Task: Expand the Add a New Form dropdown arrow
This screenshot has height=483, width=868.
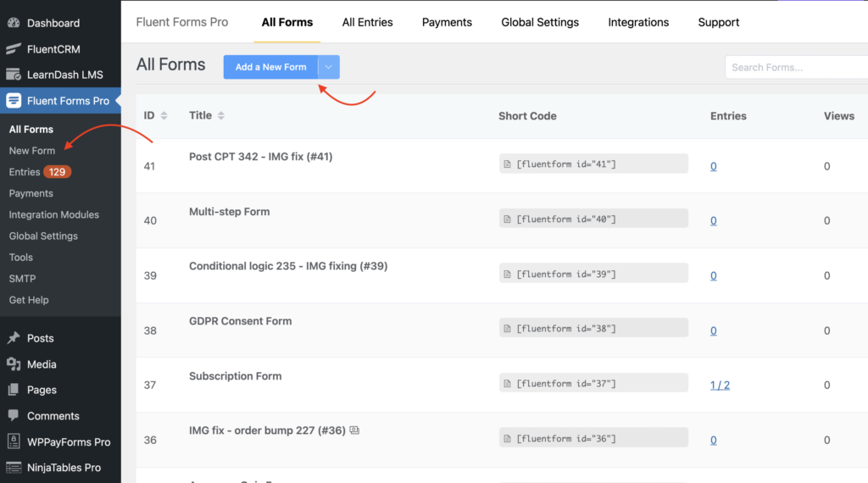Action: coord(329,67)
